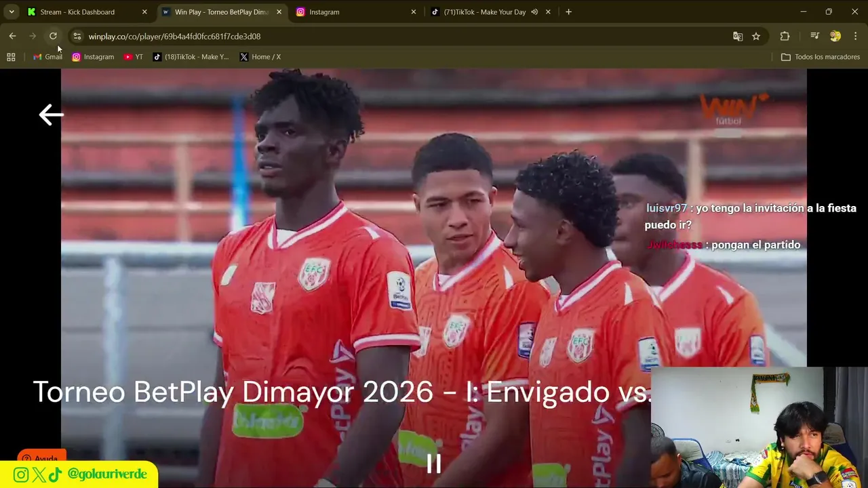
Task: Open tab search dropdown arrow
Action: (12, 12)
